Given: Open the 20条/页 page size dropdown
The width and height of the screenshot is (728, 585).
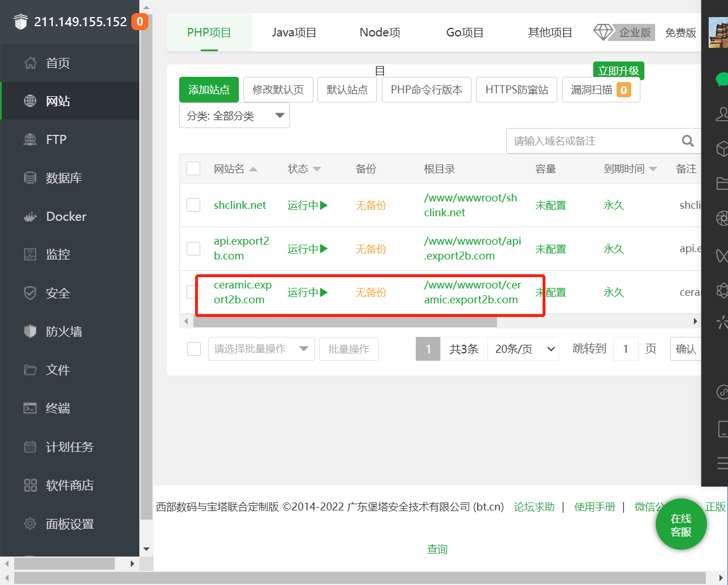Looking at the screenshot, I should (x=524, y=349).
